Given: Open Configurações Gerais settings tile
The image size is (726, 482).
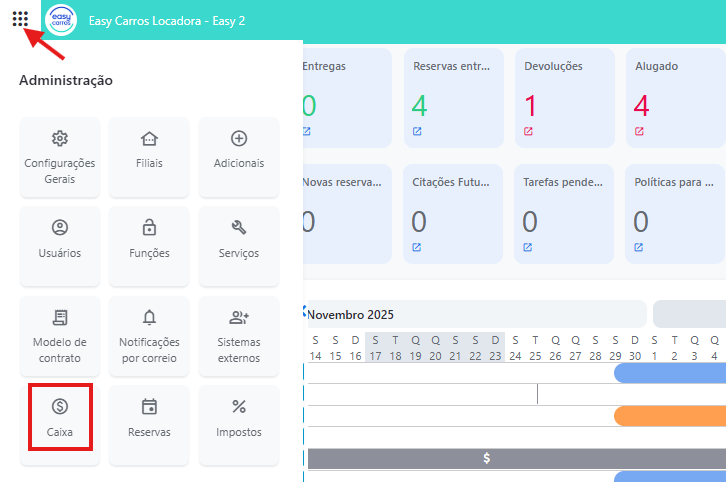Looking at the screenshot, I should pos(60,157).
